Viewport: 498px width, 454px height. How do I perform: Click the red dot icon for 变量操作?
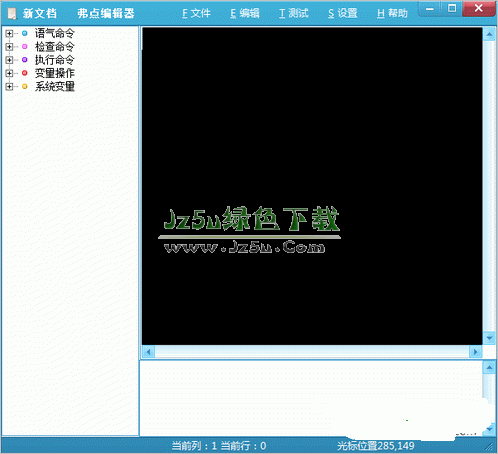click(25, 73)
